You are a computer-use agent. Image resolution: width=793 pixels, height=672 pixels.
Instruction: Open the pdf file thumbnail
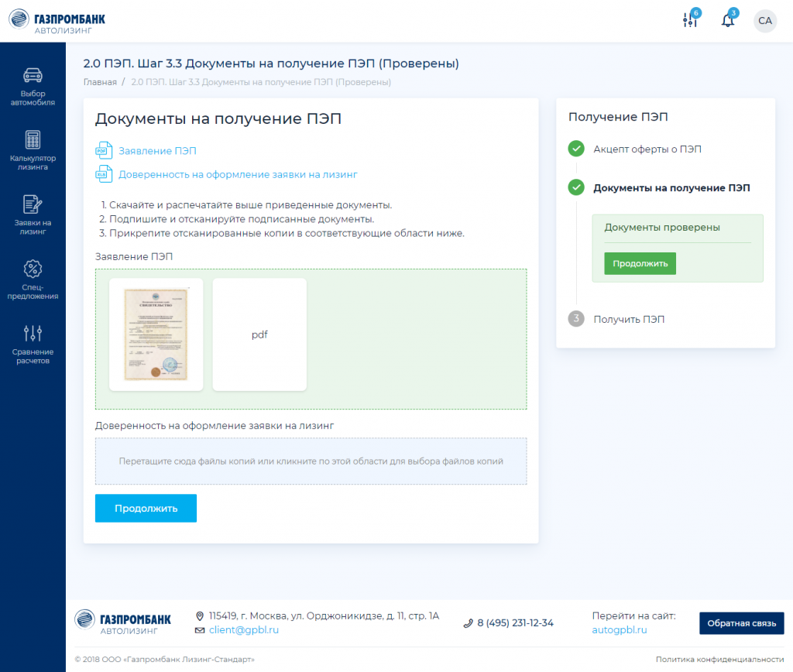259,334
